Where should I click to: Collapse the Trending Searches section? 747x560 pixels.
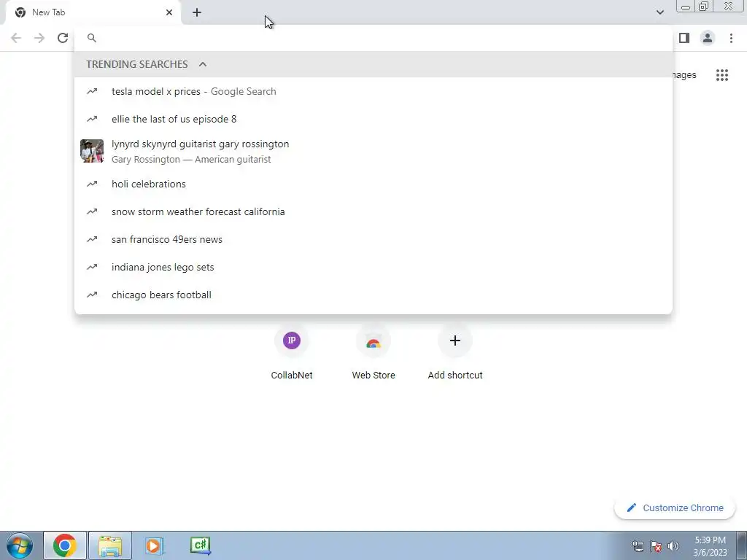(x=203, y=64)
